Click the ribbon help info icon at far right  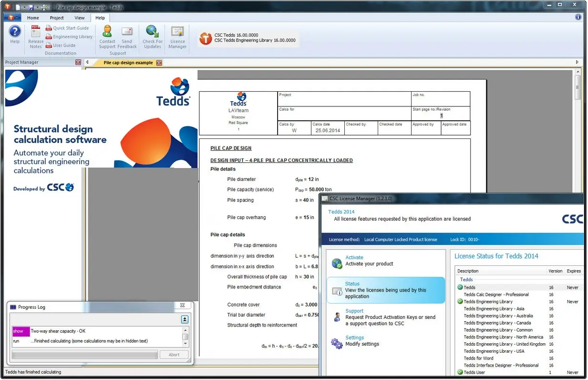578,17
